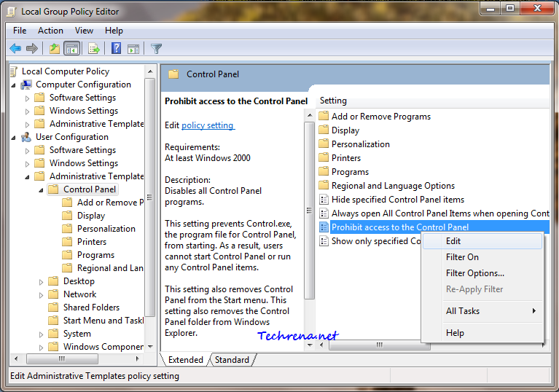Click the Local Computer Policy document icon
The image size is (559, 392).
14,71
